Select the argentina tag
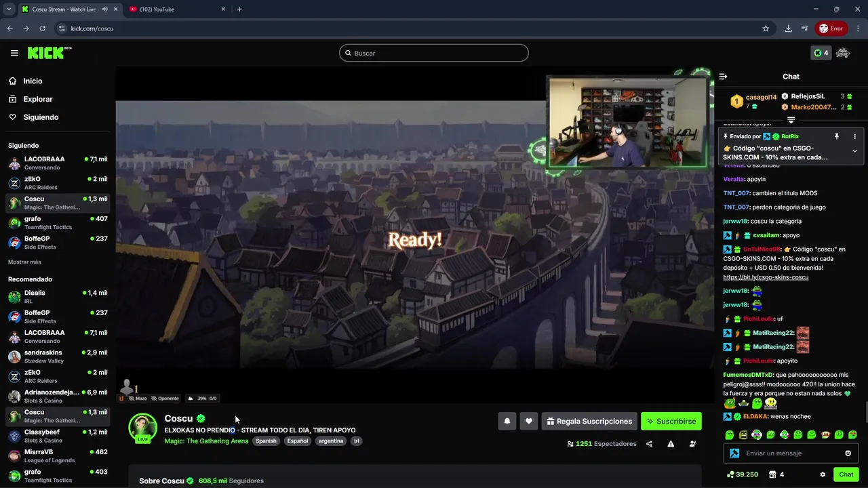 (331, 441)
